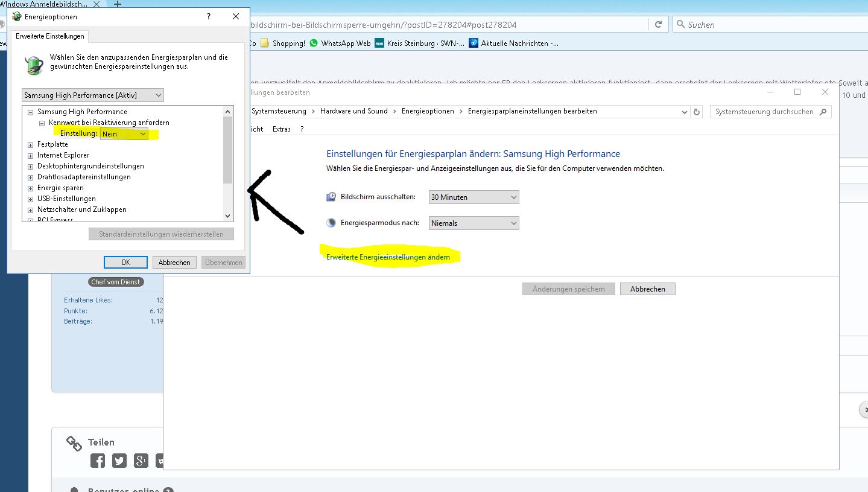Go to Hardware und Sound breadcrumb
This screenshot has width=868, height=492.
[354, 111]
